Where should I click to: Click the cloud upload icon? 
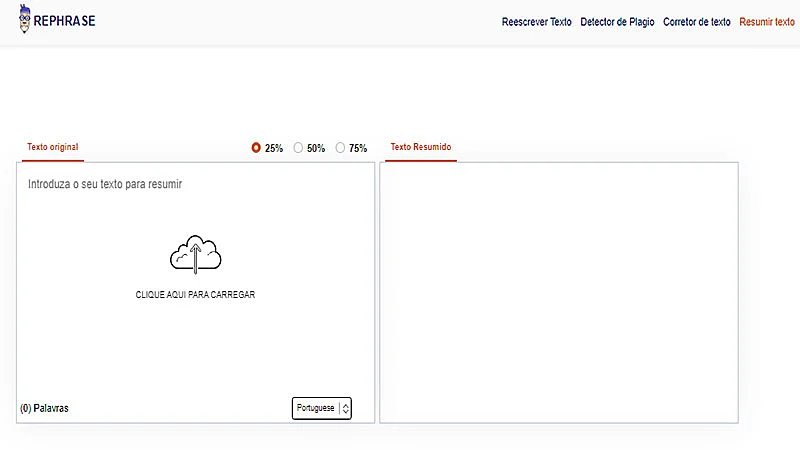(x=195, y=254)
